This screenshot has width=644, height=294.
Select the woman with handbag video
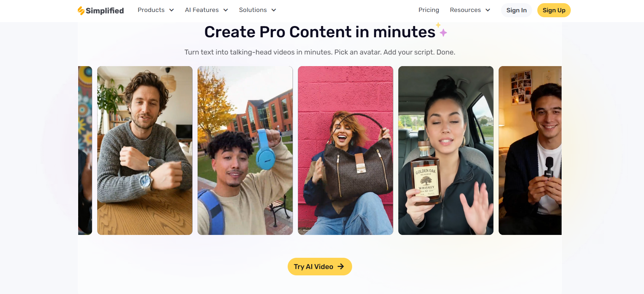[345, 151]
